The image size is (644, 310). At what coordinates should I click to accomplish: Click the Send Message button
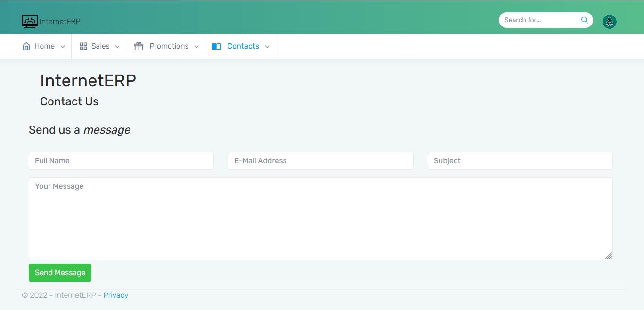(60, 273)
